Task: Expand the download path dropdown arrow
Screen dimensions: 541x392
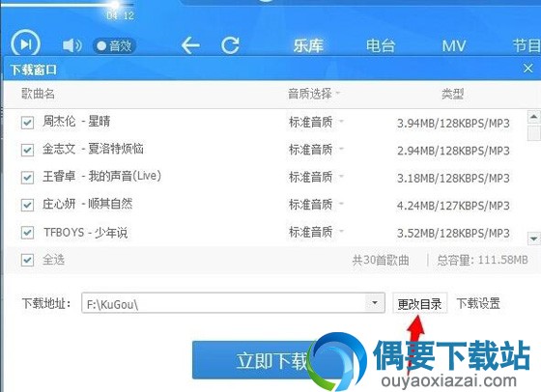Action: pyautogui.click(x=375, y=303)
